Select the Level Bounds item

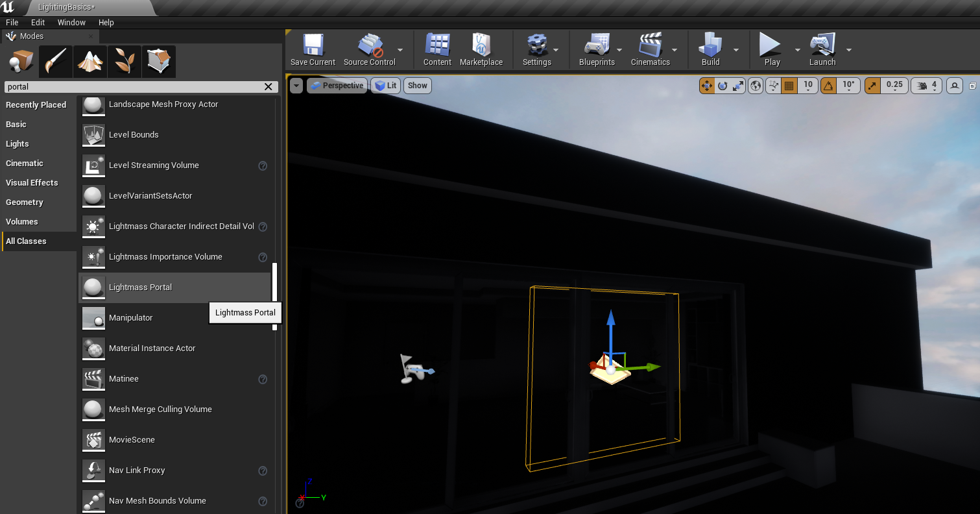[x=174, y=134]
